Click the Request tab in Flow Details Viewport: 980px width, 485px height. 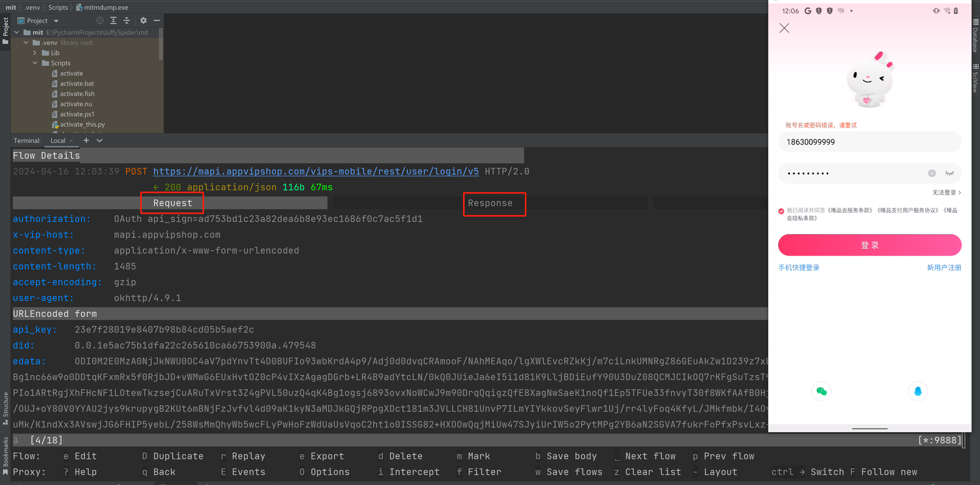pyautogui.click(x=172, y=203)
